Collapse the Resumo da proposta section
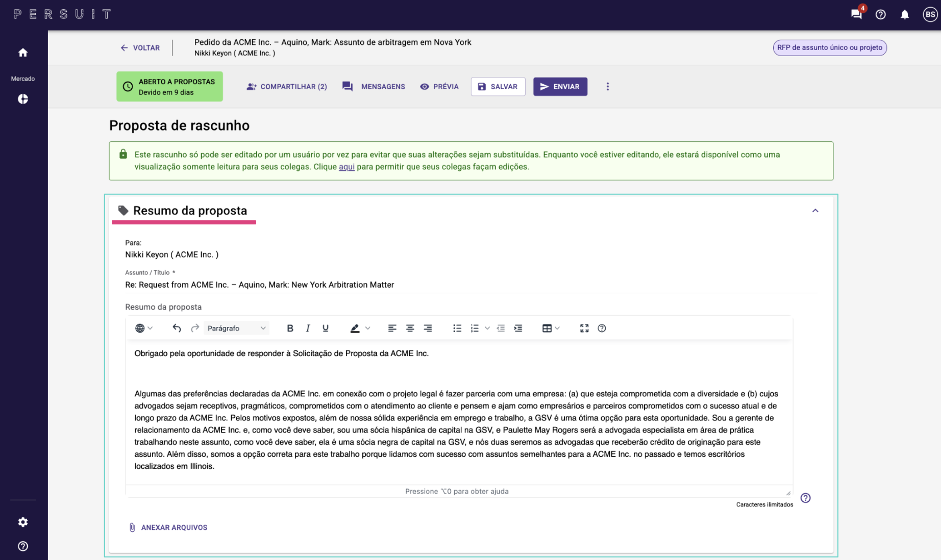The width and height of the screenshot is (941, 560). (815, 211)
